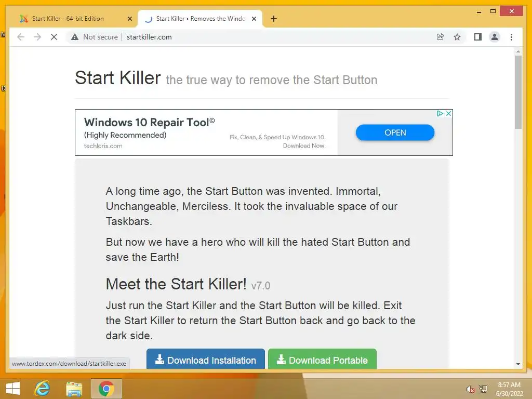Stop loading the page with the X icon
The image size is (532, 399).
pos(54,37)
